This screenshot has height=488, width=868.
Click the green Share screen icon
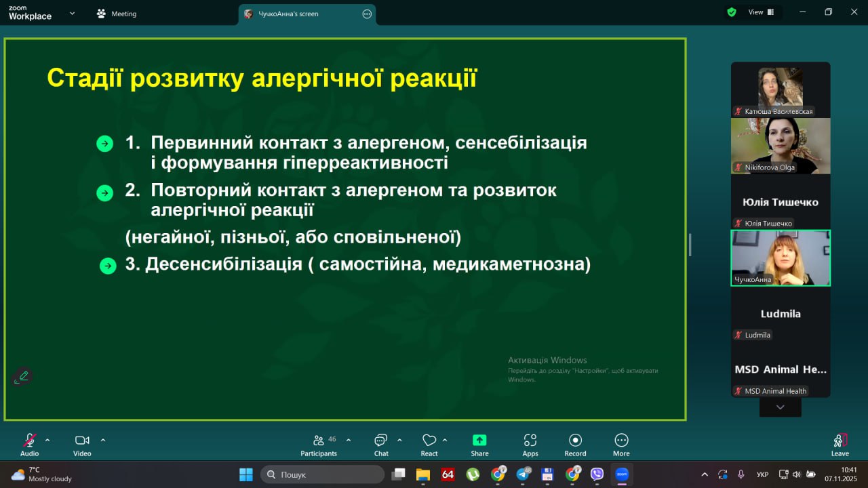[479, 441]
